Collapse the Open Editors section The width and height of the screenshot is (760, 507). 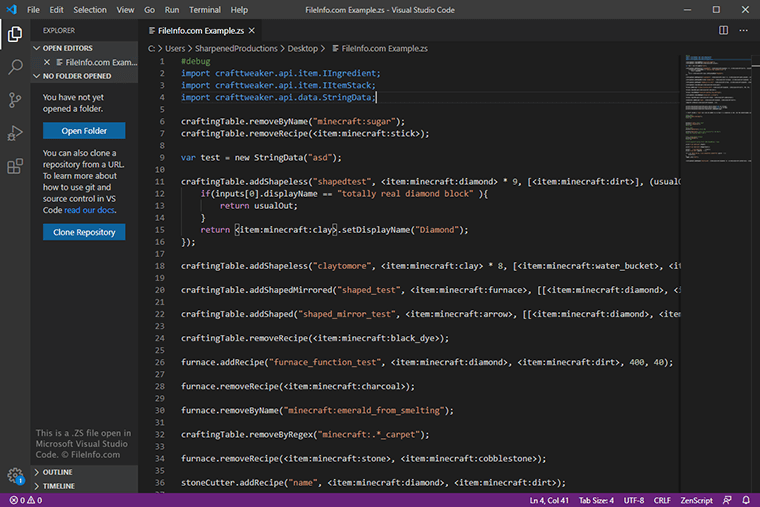[66, 47]
